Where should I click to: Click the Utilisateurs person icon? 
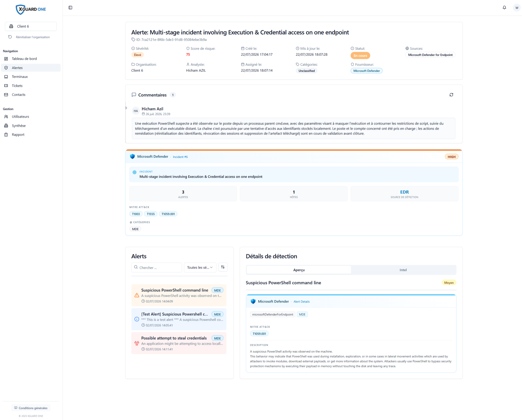6,117
